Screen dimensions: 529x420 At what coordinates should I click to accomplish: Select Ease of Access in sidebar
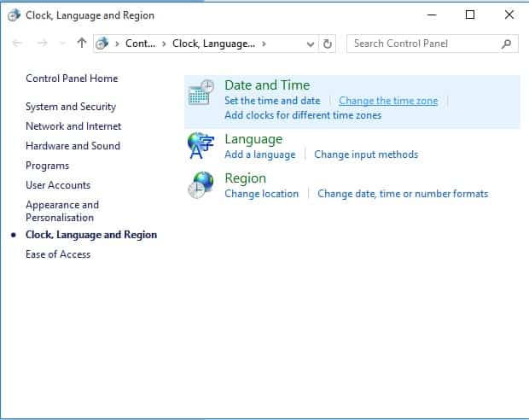[x=58, y=254]
